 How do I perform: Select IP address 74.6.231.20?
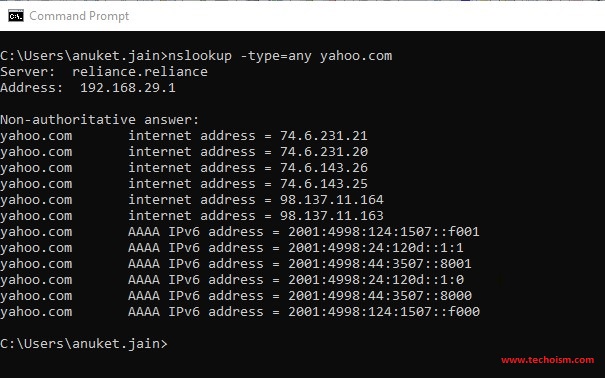[324, 152]
